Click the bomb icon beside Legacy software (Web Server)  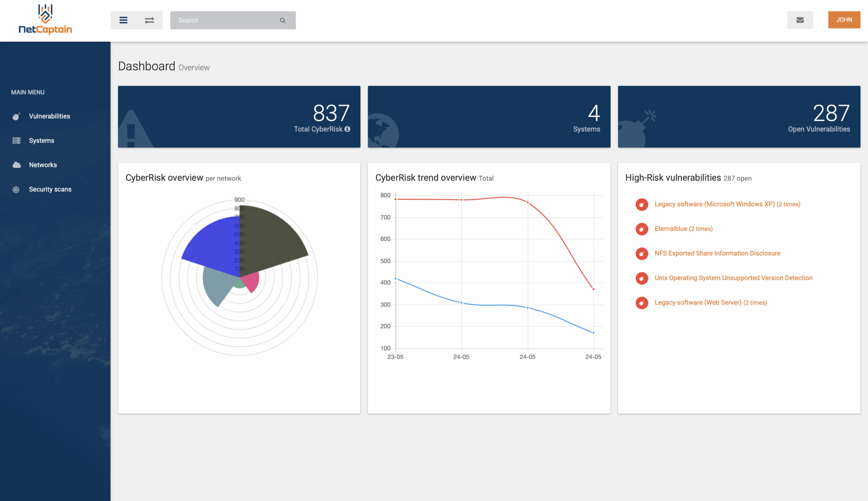click(x=642, y=303)
